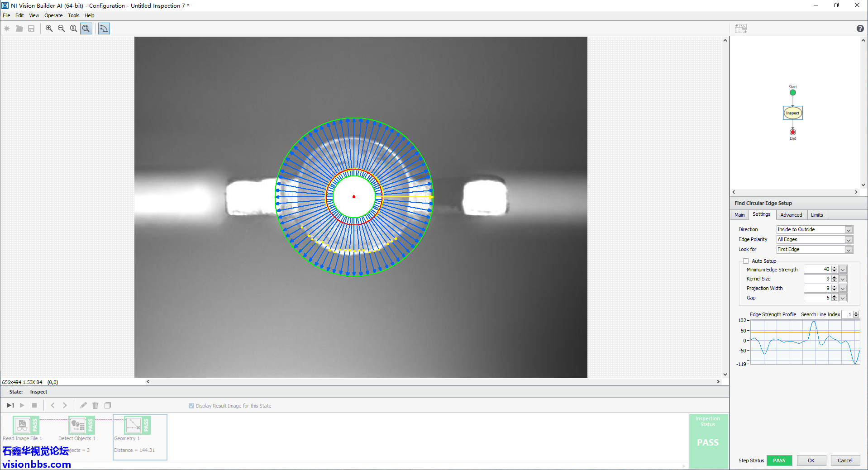Screen dimensions: 868x470
Task: Switch to the Settings tab
Action: tap(762, 214)
